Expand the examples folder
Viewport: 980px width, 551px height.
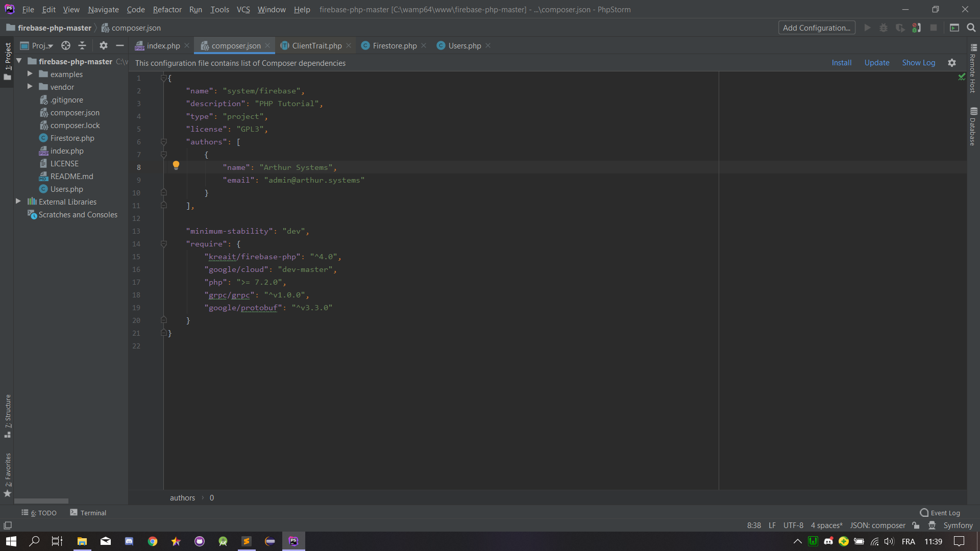click(31, 74)
